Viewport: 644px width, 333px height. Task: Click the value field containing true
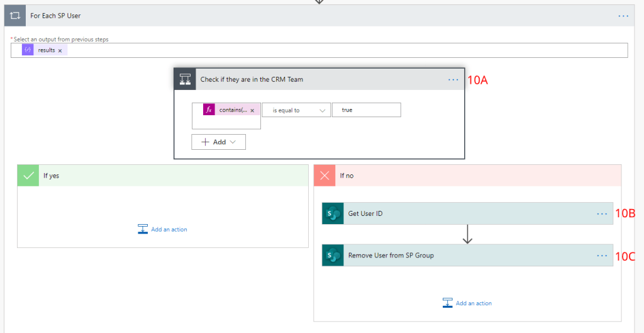[366, 110]
